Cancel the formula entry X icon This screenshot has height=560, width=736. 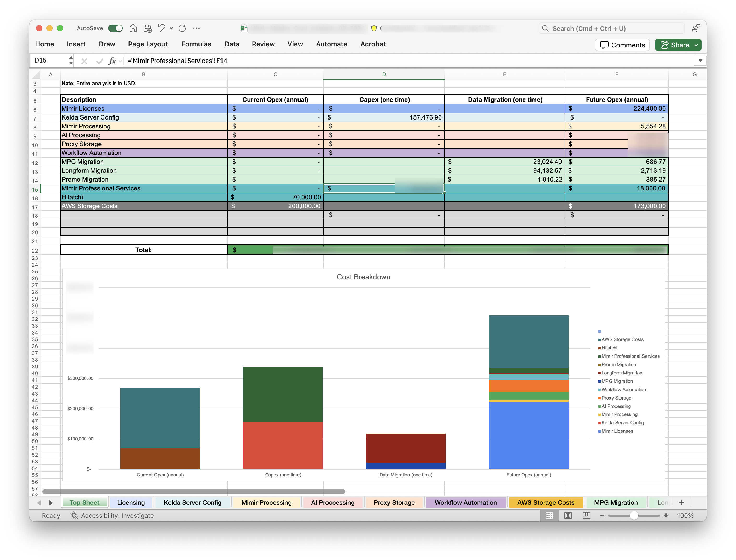pyautogui.click(x=84, y=61)
